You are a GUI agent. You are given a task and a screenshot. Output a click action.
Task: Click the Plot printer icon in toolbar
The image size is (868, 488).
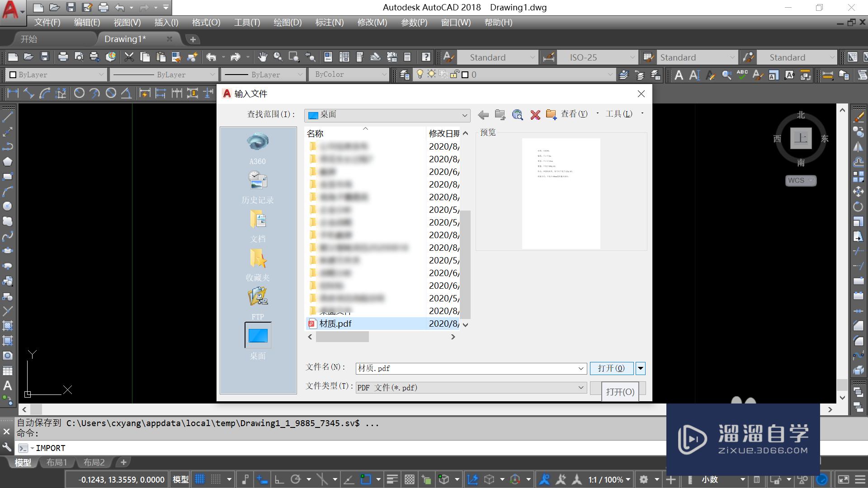pyautogui.click(x=63, y=57)
